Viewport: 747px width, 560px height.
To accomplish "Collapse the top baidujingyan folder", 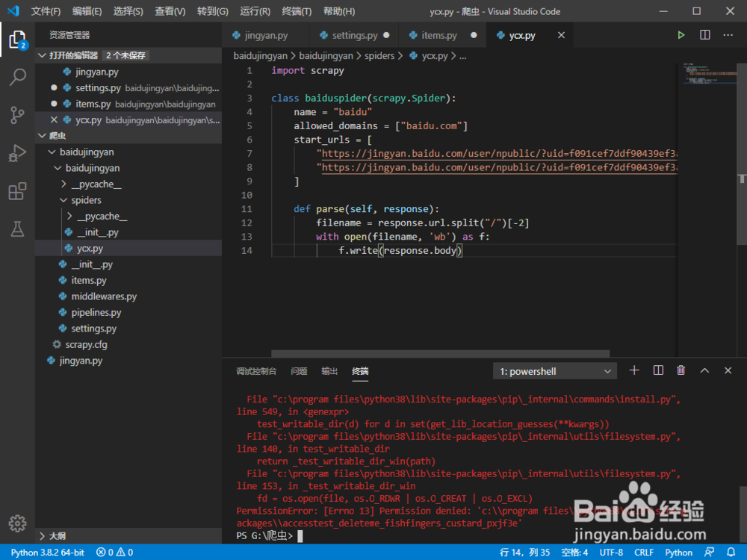I will (52, 152).
